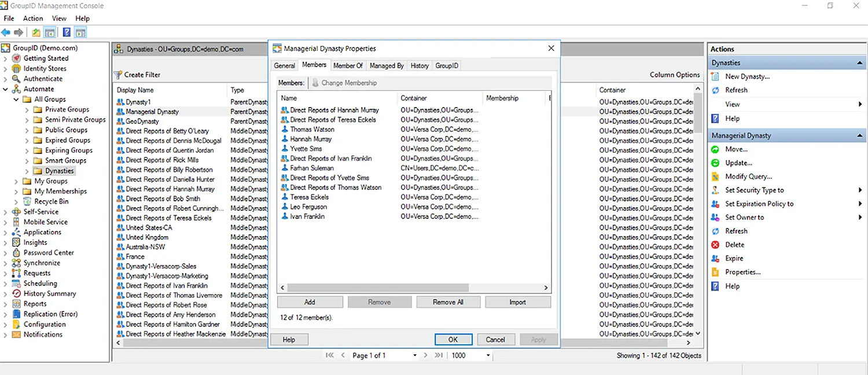This screenshot has width=868, height=375.
Task: Click the Import button
Action: click(518, 302)
